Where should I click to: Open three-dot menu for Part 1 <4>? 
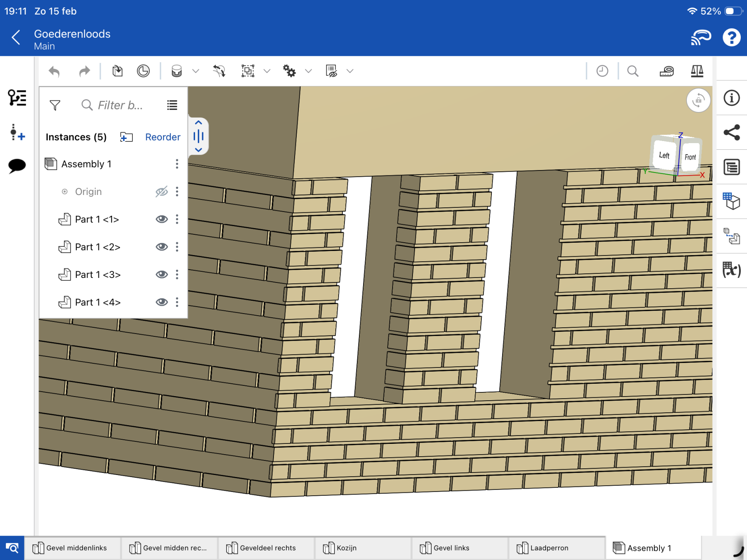(x=177, y=302)
